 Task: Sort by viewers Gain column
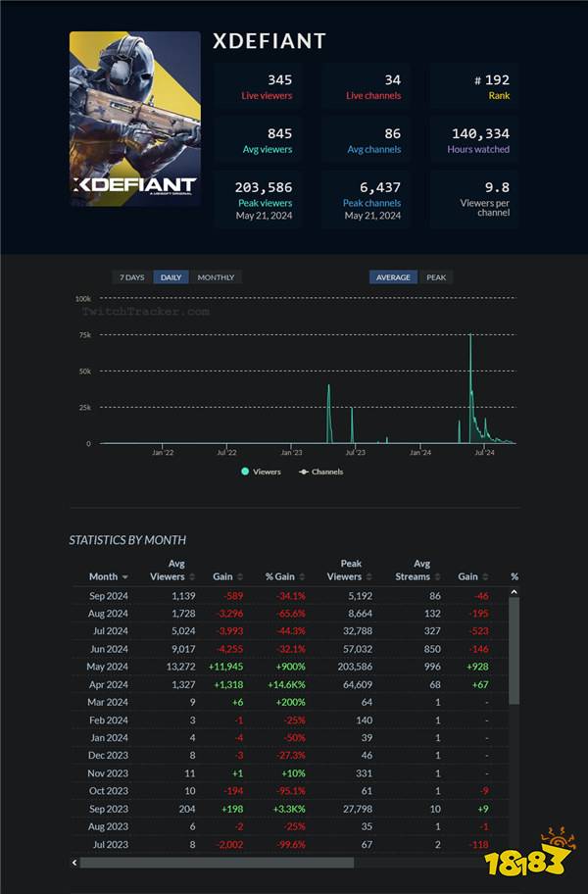click(228, 576)
